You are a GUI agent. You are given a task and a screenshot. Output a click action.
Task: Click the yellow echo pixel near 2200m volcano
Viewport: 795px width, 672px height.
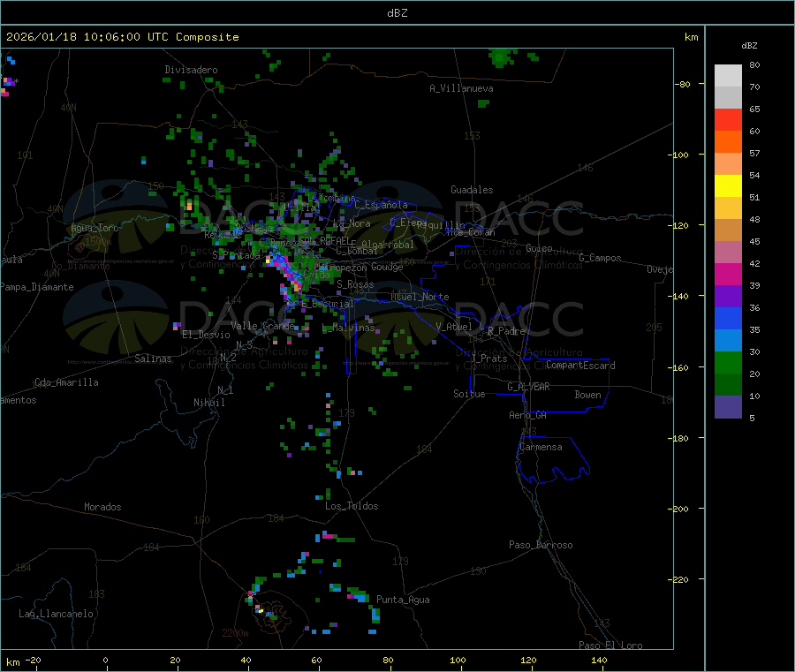[260, 611]
